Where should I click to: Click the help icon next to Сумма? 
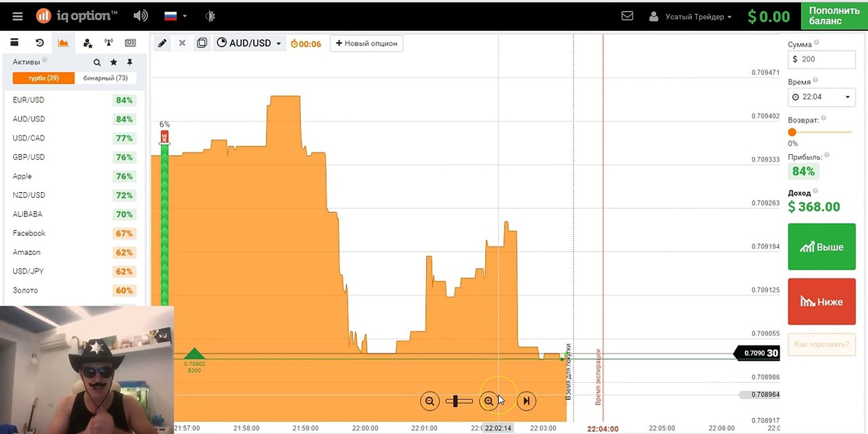pyautogui.click(x=817, y=43)
